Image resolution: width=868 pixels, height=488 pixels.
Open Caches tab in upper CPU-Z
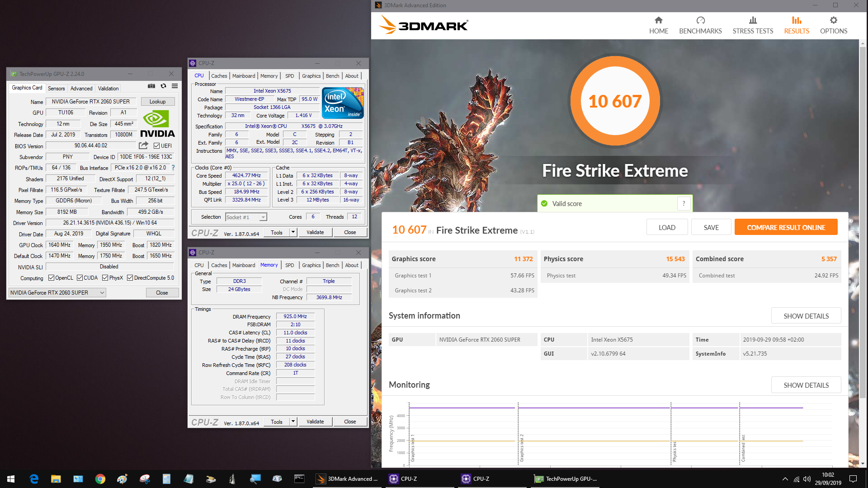point(219,76)
